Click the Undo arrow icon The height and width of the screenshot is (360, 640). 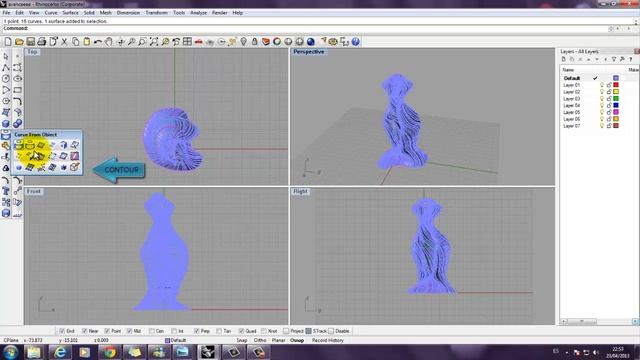click(98, 42)
